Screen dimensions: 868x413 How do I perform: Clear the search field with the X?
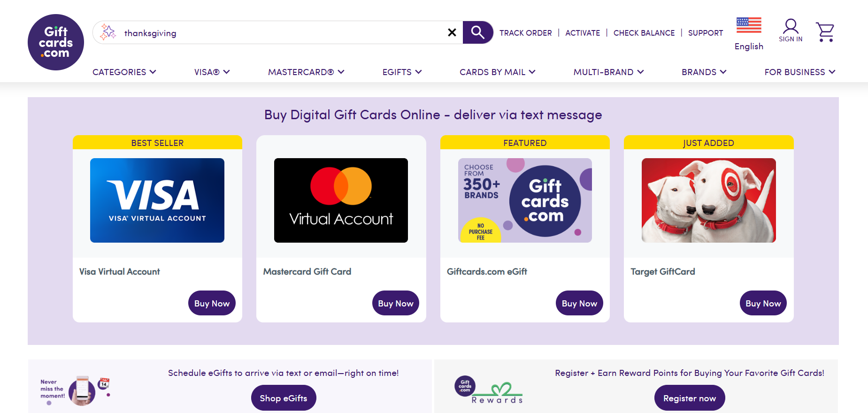452,32
